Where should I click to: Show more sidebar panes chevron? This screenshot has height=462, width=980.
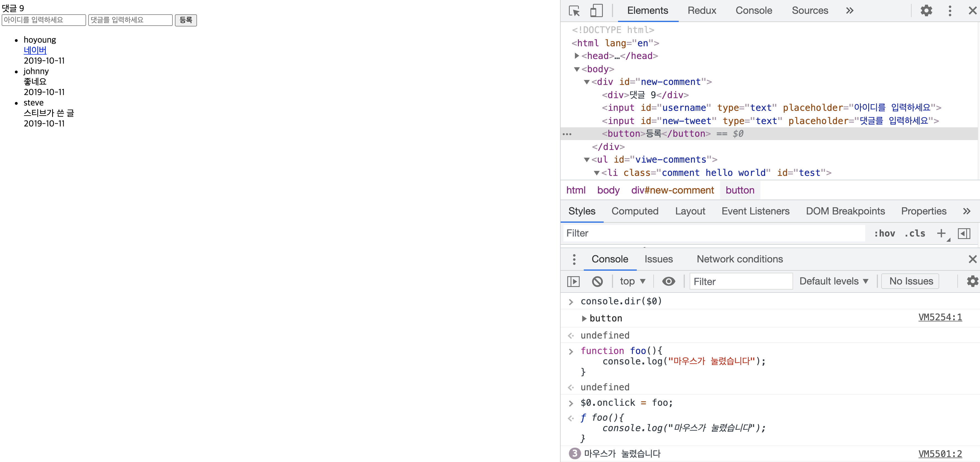coord(966,211)
